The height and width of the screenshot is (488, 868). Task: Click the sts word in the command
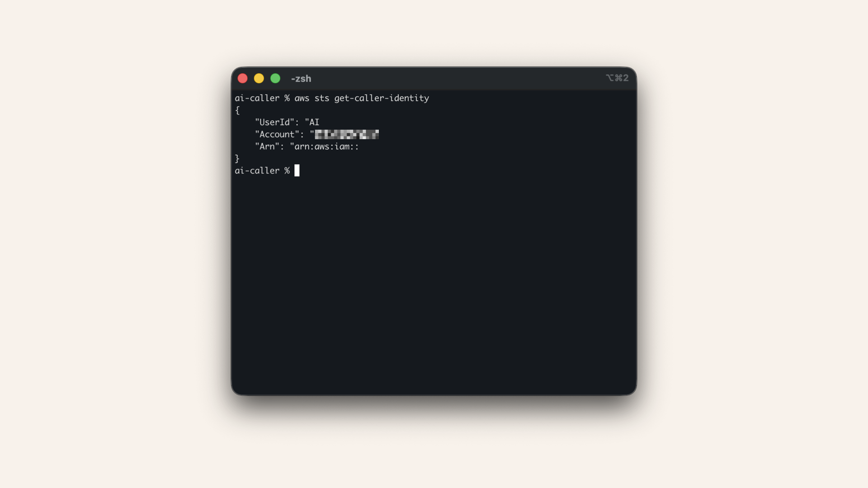322,98
